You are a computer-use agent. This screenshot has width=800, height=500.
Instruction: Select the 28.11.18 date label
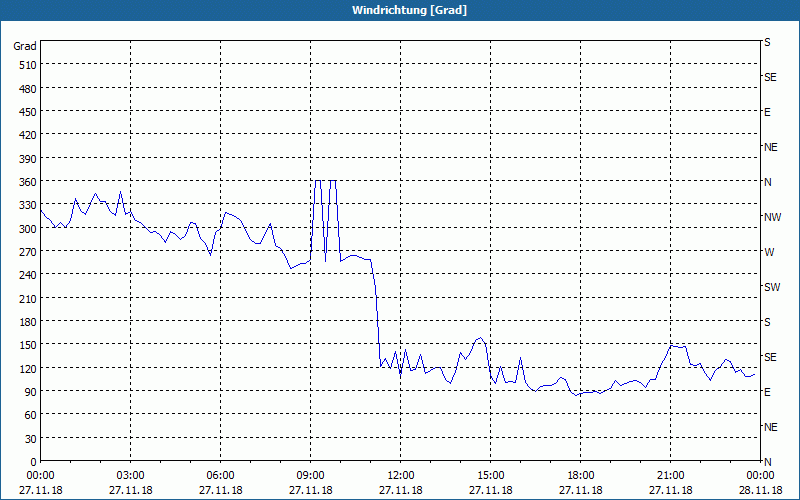[x=761, y=490]
